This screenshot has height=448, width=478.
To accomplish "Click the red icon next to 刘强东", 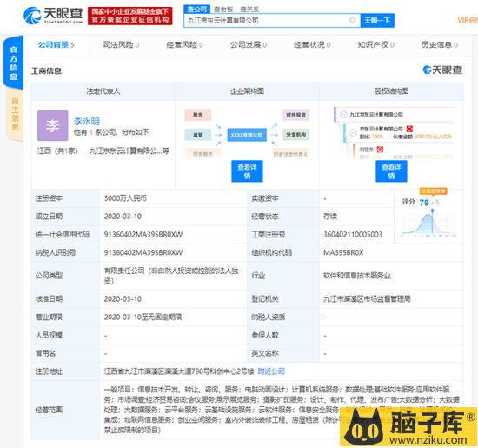I will pyautogui.click(x=380, y=150).
